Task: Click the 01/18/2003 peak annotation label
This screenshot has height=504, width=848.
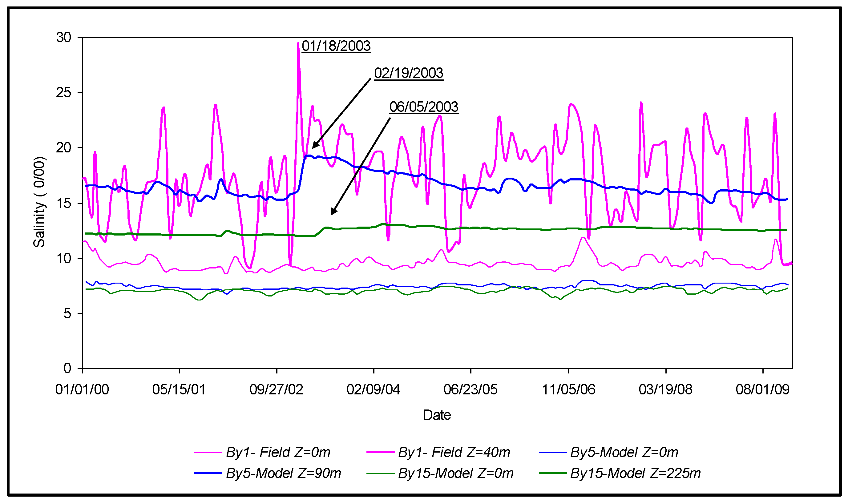Action: (x=336, y=46)
